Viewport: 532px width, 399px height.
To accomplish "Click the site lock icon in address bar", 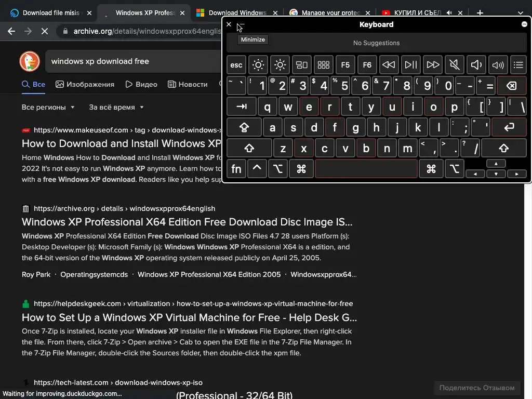I will pyautogui.click(x=65, y=31).
